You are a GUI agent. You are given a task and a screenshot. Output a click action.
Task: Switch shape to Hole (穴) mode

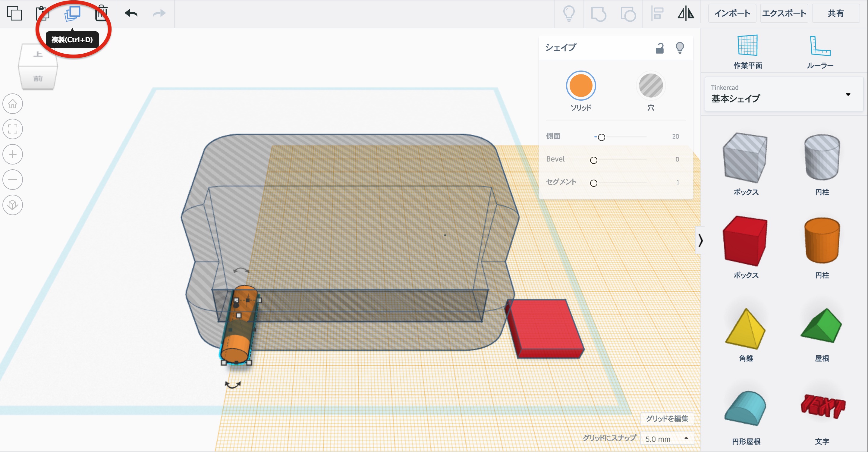(x=651, y=86)
